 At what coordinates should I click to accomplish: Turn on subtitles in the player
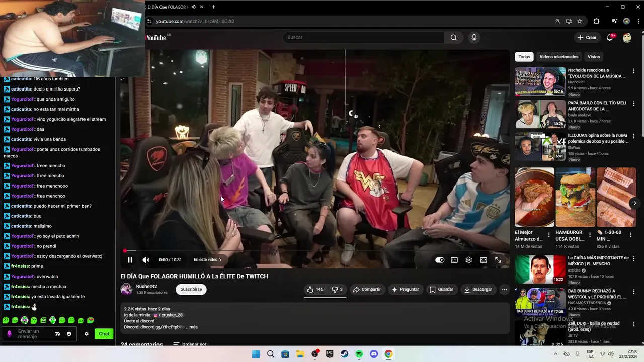pyautogui.click(x=454, y=260)
